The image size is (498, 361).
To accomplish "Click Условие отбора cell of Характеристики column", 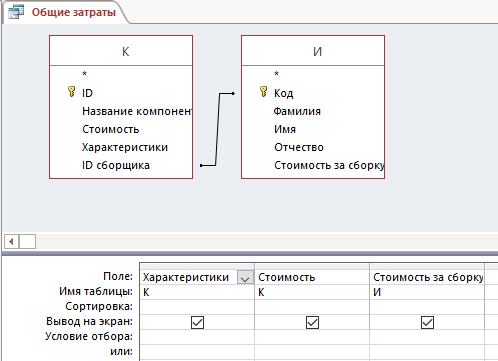I will [197, 337].
